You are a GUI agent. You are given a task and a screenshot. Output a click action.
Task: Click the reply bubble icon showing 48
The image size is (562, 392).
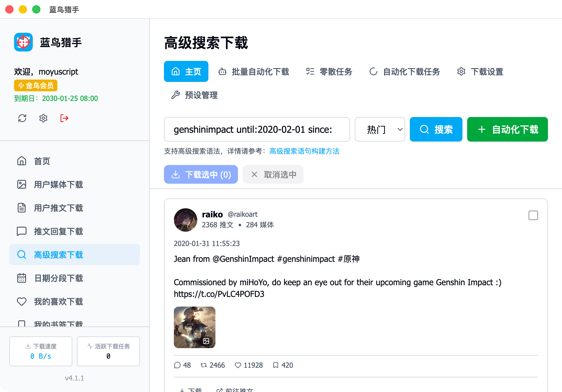pos(177,365)
